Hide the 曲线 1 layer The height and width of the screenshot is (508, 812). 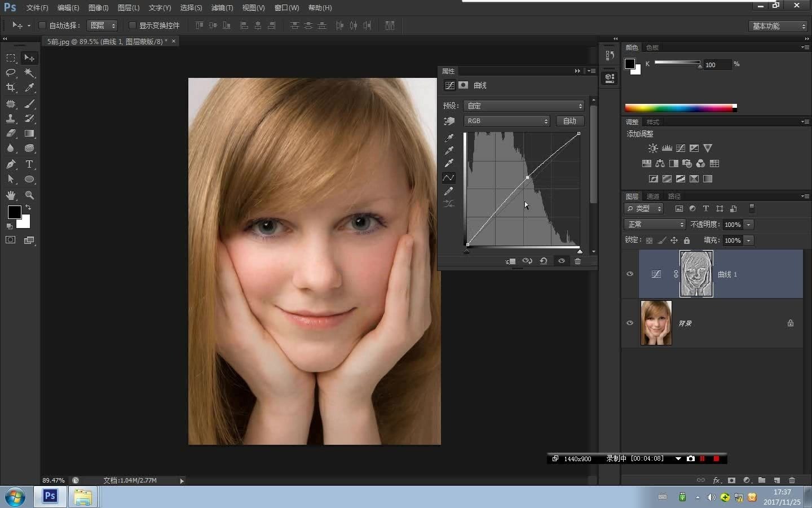coord(630,274)
